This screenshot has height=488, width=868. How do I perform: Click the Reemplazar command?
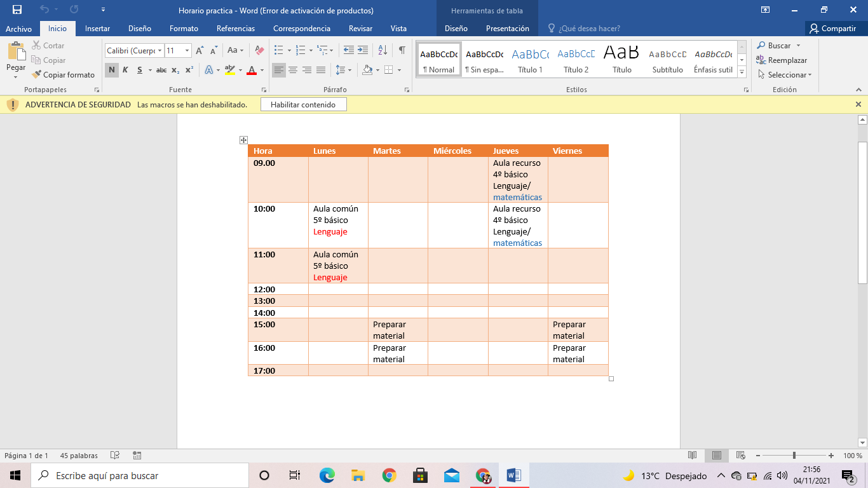coord(782,60)
